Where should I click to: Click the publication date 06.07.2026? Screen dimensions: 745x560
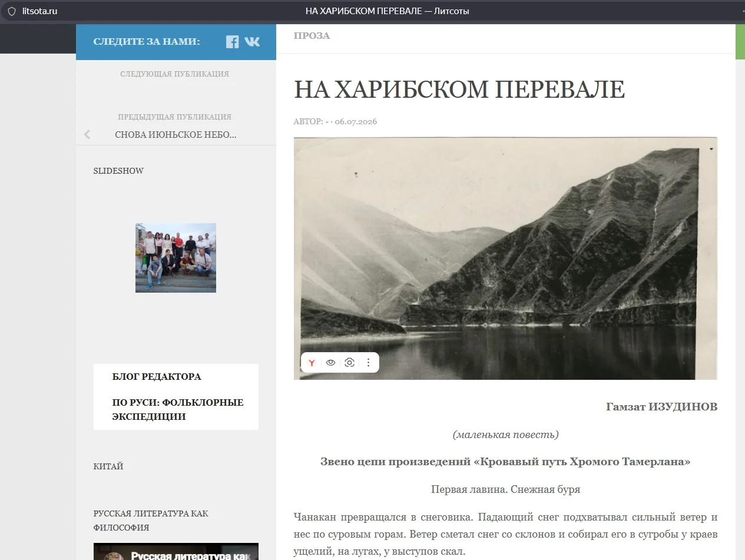click(356, 122)
